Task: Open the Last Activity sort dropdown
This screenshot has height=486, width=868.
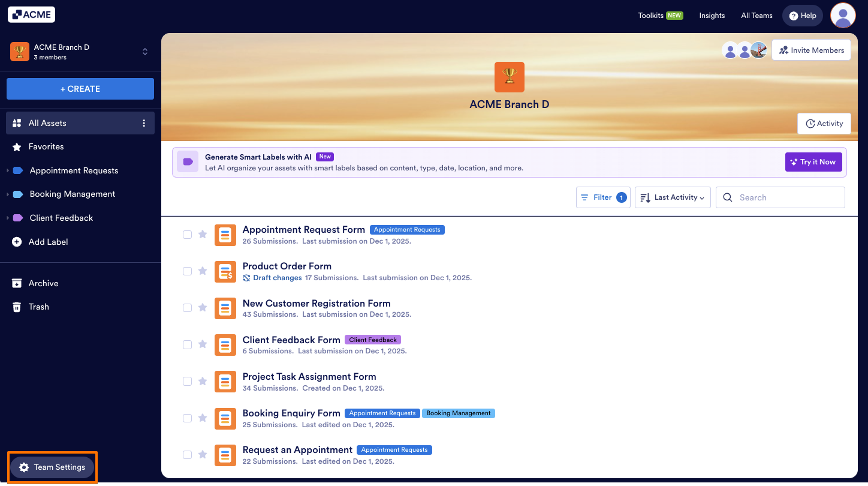Action: coord(673,197)
